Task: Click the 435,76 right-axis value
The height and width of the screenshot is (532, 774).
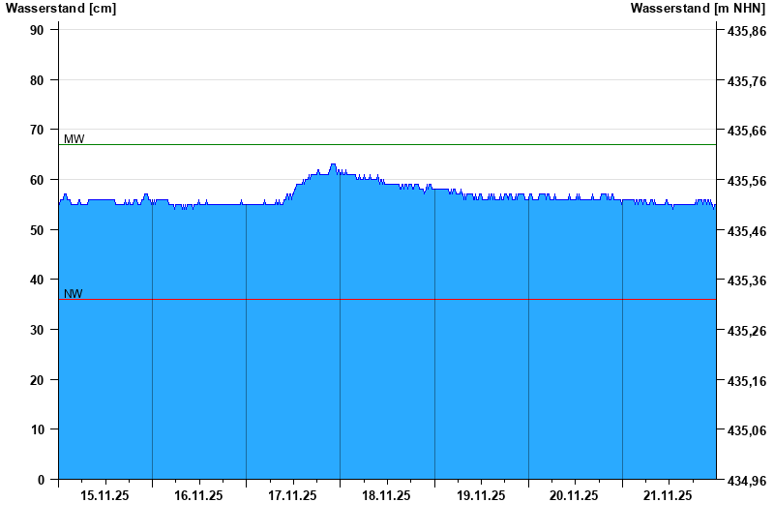Action: click(747, 81)
